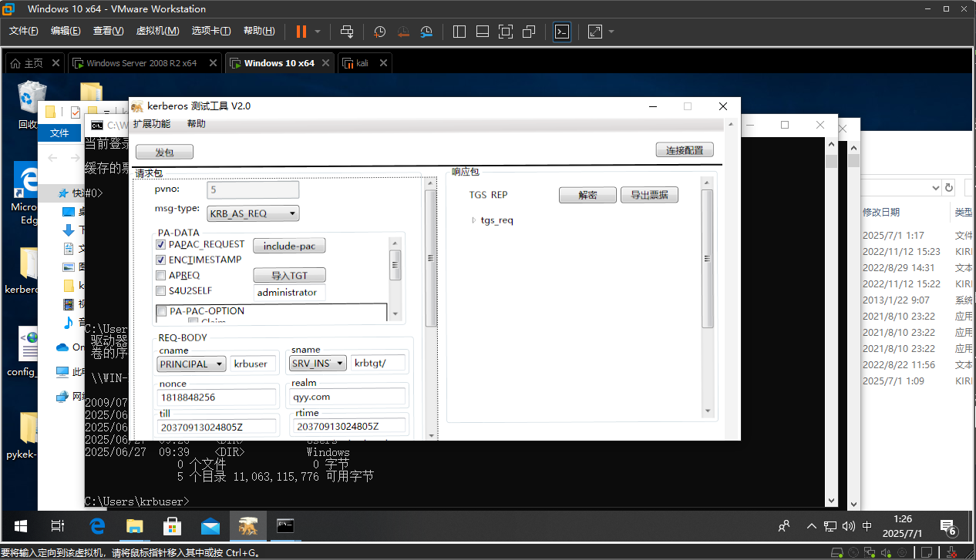Launch Edge from the guest taskbar
The image size is (976, 560).
(x=97, y=527)
